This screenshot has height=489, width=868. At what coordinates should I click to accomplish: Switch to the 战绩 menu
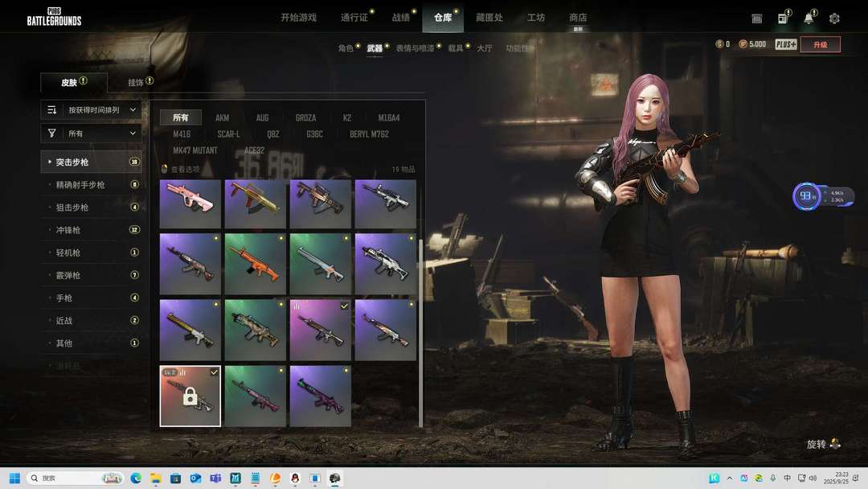point(401,18)
